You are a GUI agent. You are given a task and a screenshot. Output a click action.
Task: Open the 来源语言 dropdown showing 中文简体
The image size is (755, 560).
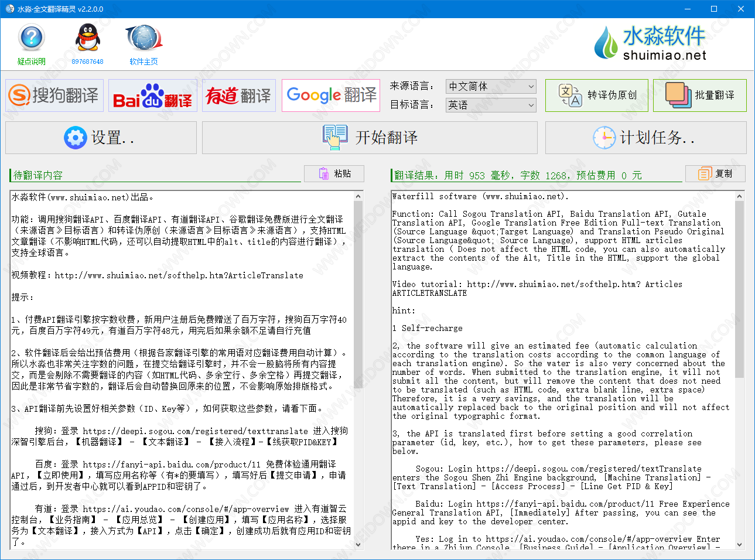point(491,87)
